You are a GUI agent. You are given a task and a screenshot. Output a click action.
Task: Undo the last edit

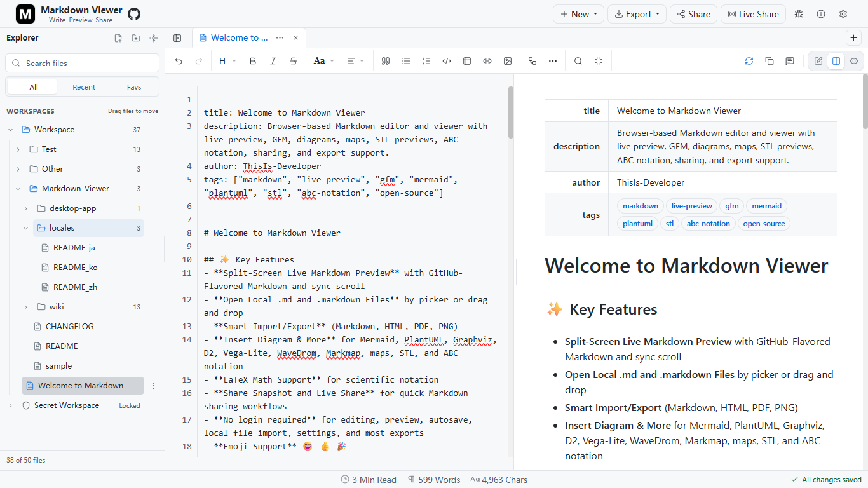pos(179,61)
